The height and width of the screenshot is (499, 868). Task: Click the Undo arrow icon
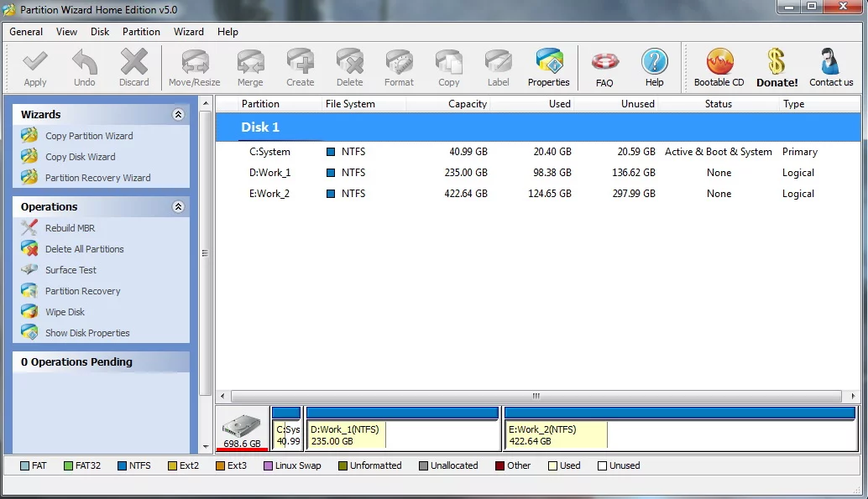coord(84,63)
